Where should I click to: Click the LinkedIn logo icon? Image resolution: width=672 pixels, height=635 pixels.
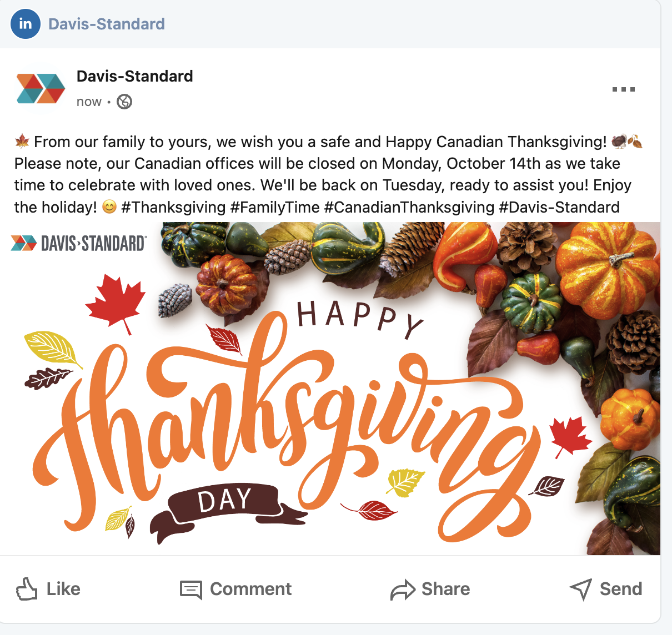26,24
